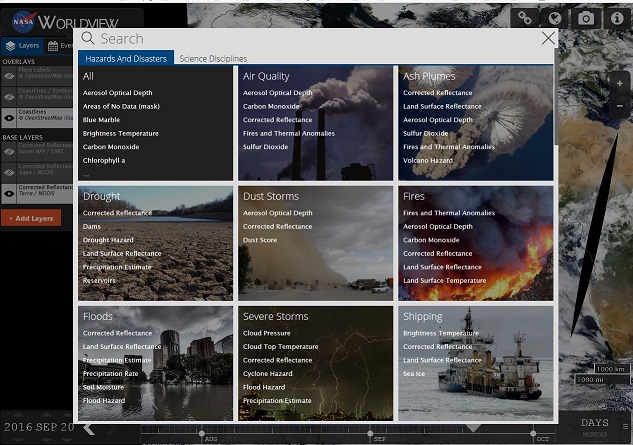Screen dimensions: 633x445
Task: Toggle Coastlines / Borders overlay visibility
Action: 9,97
